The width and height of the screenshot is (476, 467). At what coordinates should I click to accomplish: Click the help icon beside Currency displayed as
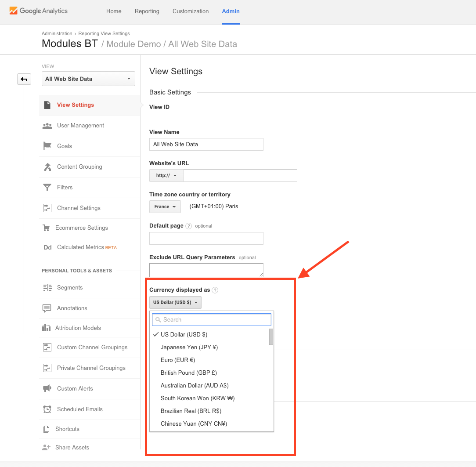pos(215,290)
